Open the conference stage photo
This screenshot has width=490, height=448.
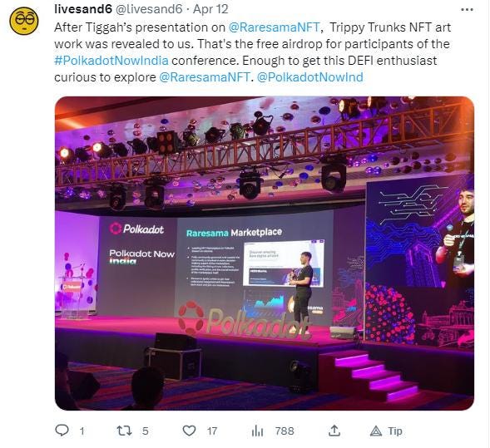click(x=265, y=254)
